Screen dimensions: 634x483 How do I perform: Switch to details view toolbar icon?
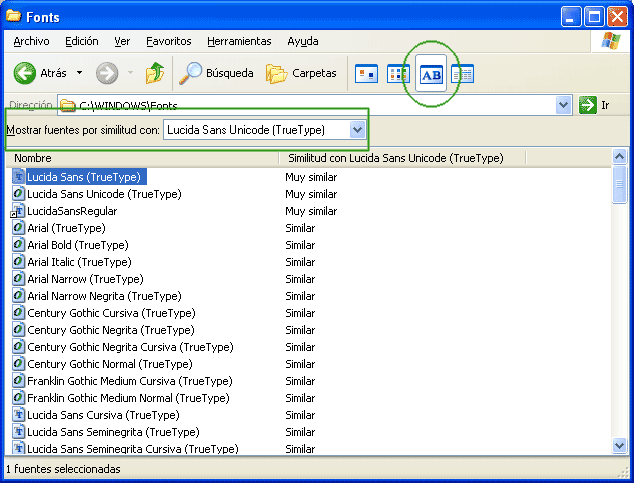pyautogui.click(x=463, y=74)
